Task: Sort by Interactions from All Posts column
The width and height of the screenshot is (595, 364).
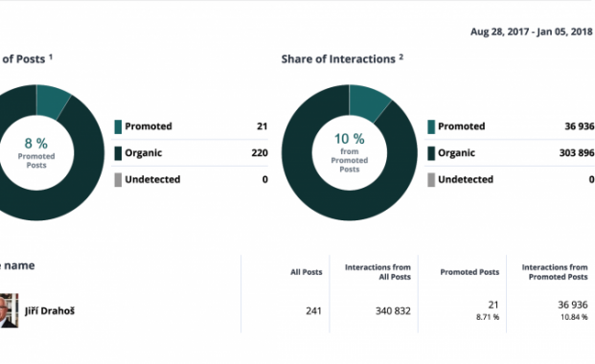Action: 378,272
